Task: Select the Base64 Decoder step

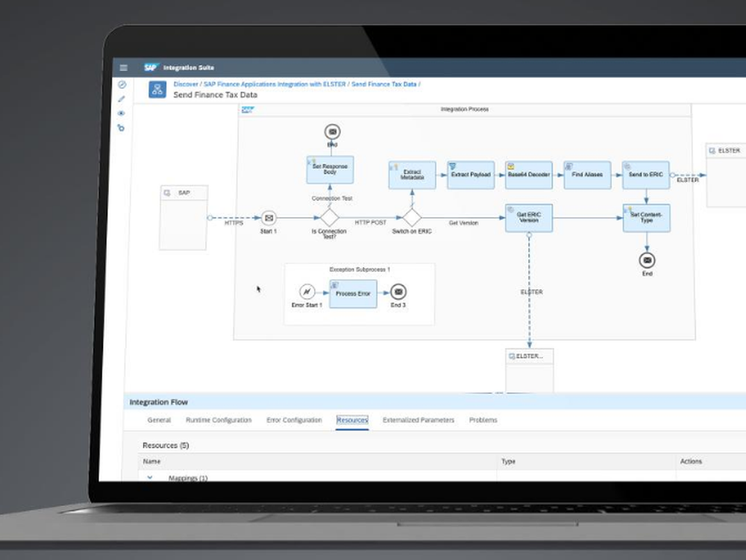Action: (529, 175)
